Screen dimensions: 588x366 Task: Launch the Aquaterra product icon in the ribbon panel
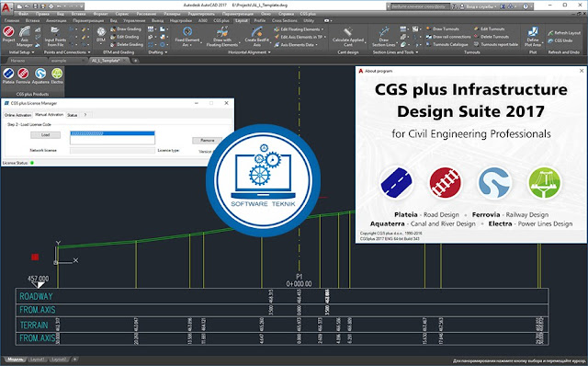(40, 75)
